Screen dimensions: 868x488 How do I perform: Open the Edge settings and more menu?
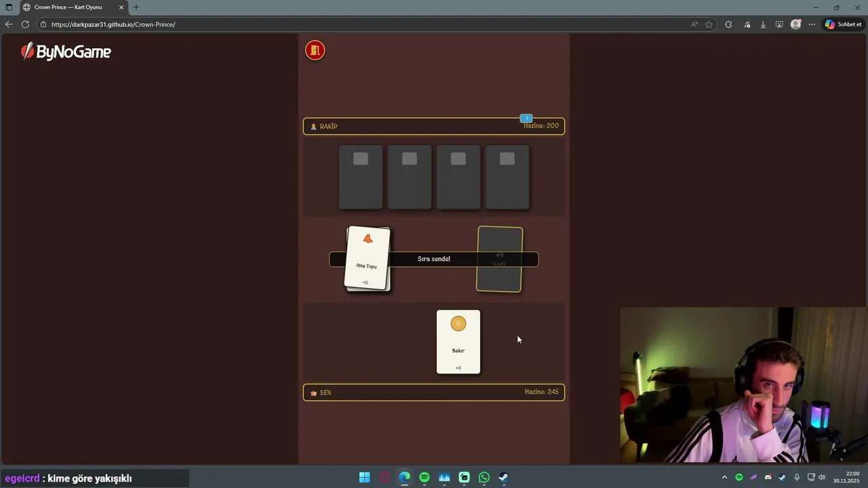pyautogui.click(x=812, y=24)
